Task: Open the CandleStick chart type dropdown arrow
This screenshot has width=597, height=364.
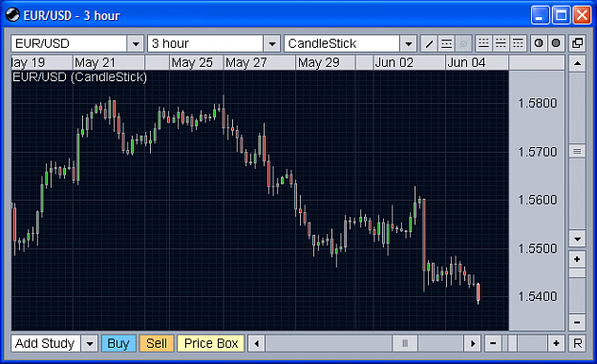Action: [x=409, y=44]
